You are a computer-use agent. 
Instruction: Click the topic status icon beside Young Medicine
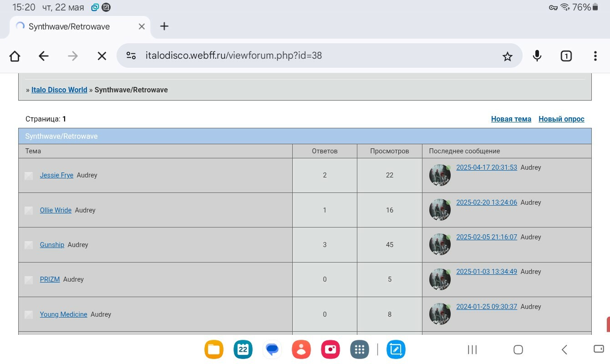point(29,315)
